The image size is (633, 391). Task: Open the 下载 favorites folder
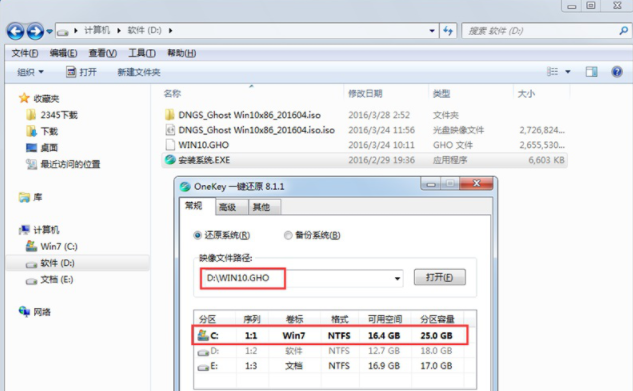tap(42, 132)
